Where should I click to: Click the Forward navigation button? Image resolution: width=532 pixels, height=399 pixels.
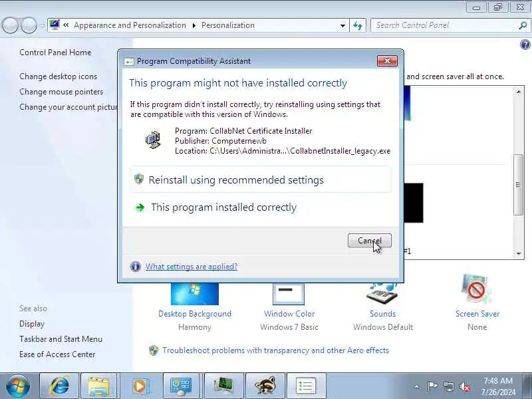[x=29, y=25]
